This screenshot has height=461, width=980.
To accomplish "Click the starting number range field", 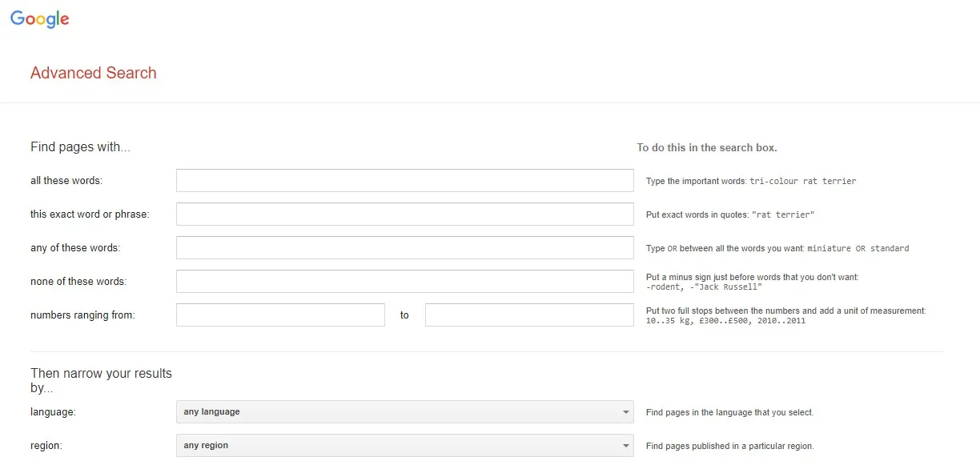I will (x=280, y=315).
